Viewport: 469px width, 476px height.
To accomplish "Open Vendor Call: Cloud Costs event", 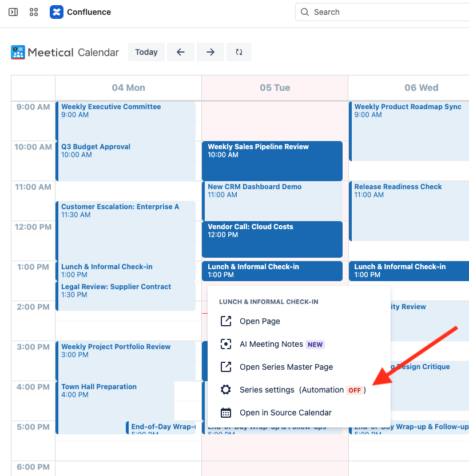I will tap(272, 239).
